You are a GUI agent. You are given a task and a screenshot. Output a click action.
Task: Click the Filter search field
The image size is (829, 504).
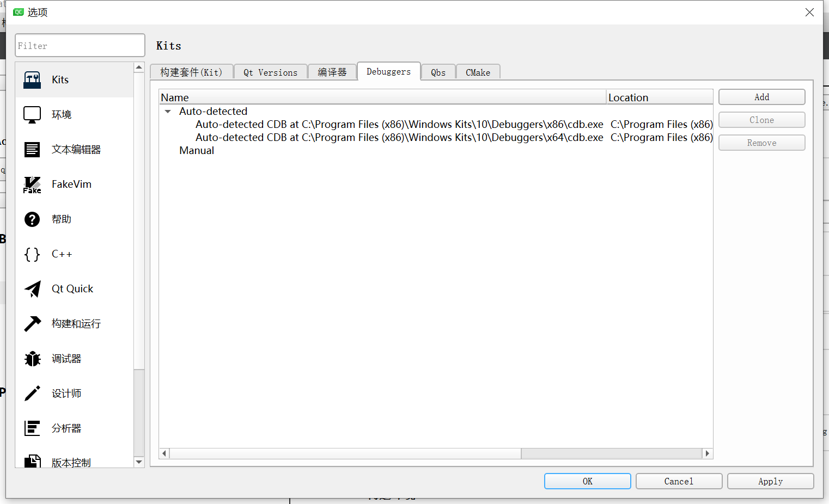[x=80, y=46]
